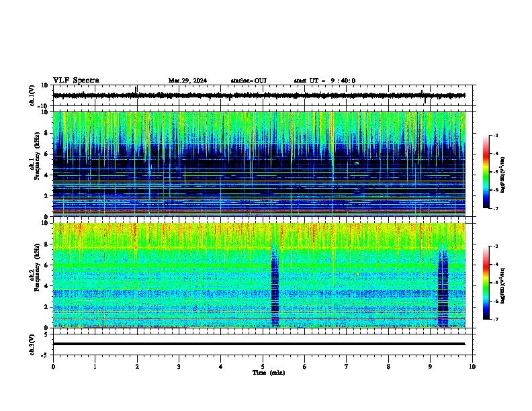Click the ch.1 spectrogram color scale bar

(x=486, y=172)
